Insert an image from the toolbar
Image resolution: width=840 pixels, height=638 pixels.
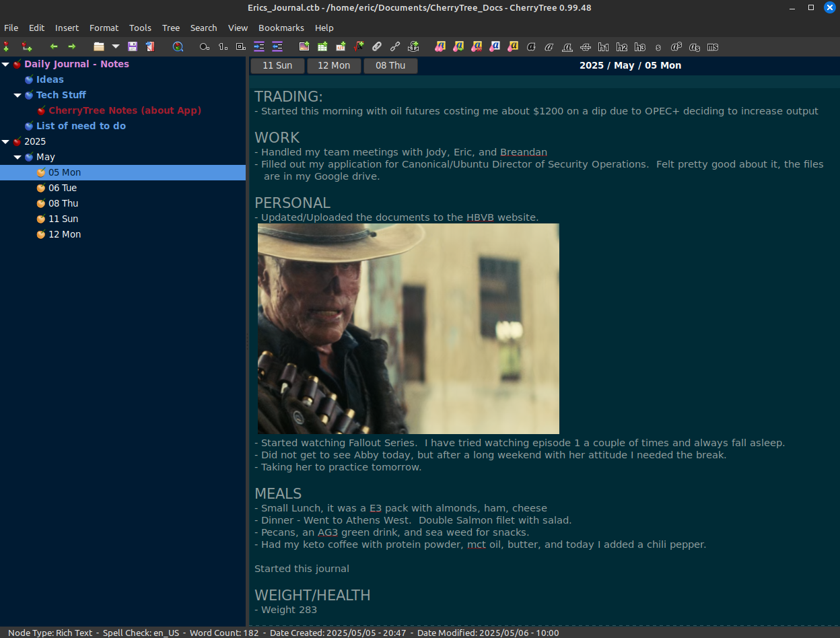coord(304,46)
